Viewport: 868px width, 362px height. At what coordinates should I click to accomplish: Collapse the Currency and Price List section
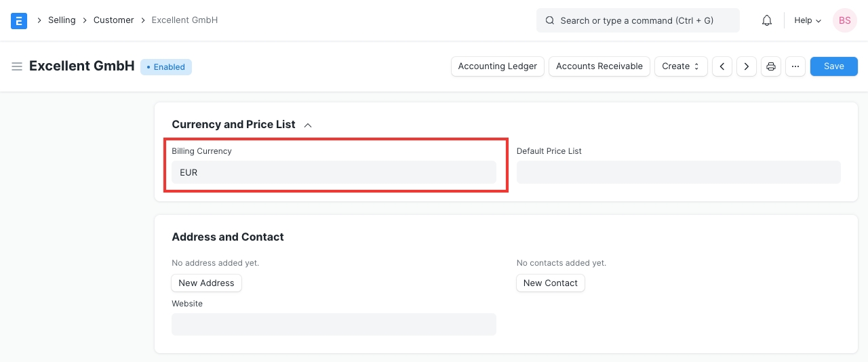click(x=308, y=125)
